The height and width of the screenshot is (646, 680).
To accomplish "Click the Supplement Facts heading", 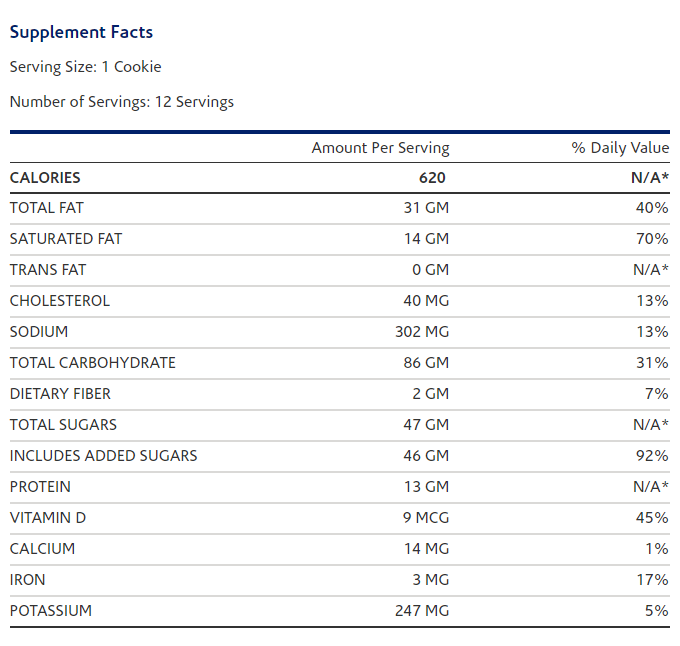I will [x=81, y=32].
